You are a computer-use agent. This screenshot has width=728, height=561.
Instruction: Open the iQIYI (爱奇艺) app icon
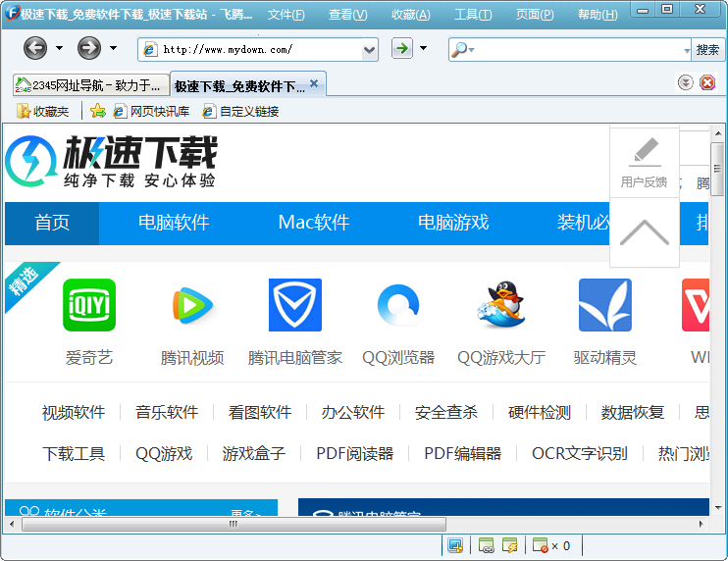point(89,305)
